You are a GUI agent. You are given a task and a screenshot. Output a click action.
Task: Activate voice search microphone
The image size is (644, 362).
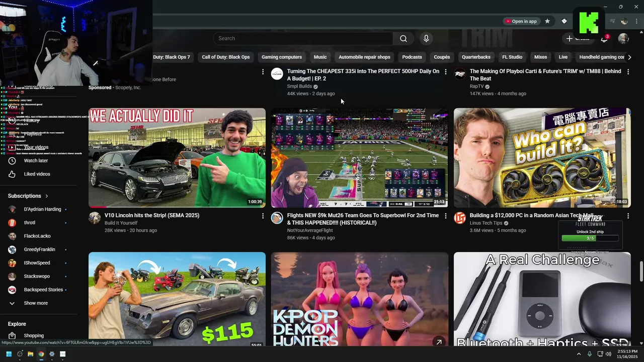pyautogui.click(x=426, y=39)
